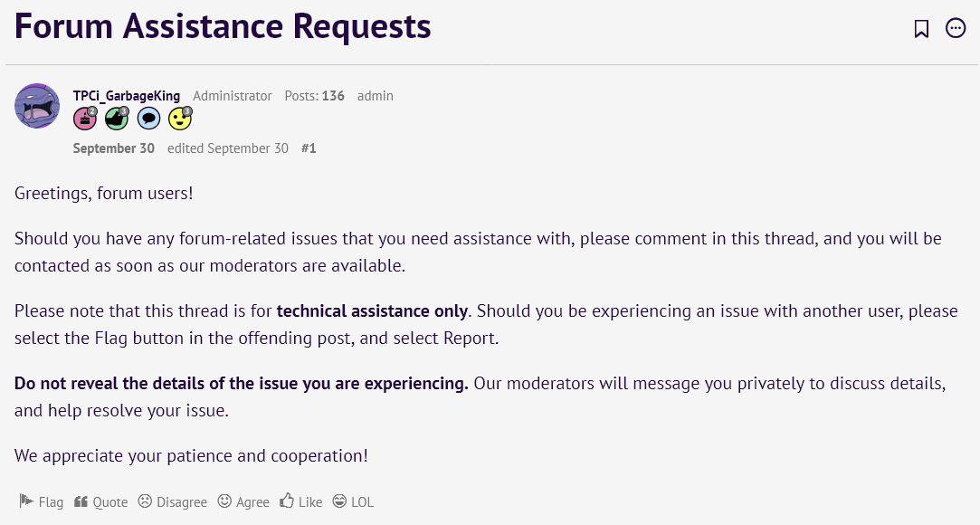View the yellow smiley face badge
Screen dimensions: 980x525
[180, 118]
